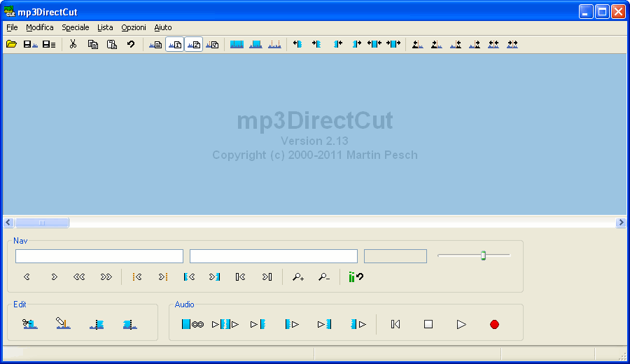630x364 pixels.
Task: Click second selection-edge icon with right arrow
Action: tap(316, 44)
